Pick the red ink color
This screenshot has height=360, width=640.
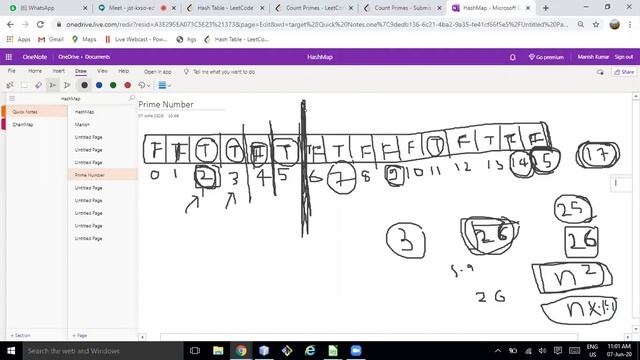click(x=127, y=85)
